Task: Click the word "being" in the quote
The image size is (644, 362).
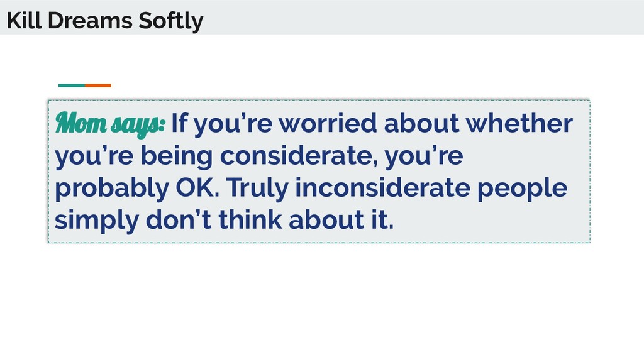Action: tap(177, 156)
